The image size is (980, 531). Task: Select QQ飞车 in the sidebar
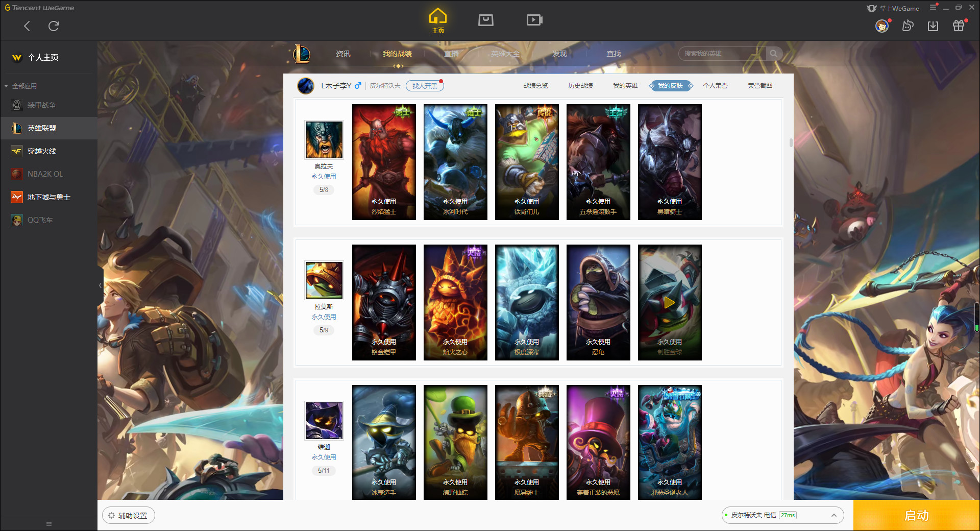(48, 220)
